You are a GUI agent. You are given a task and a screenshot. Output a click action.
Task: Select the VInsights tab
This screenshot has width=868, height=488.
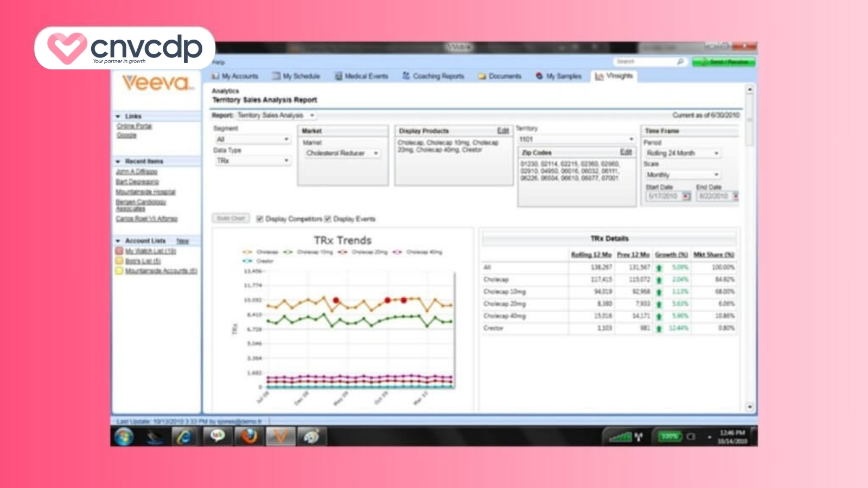pos(614,76)
